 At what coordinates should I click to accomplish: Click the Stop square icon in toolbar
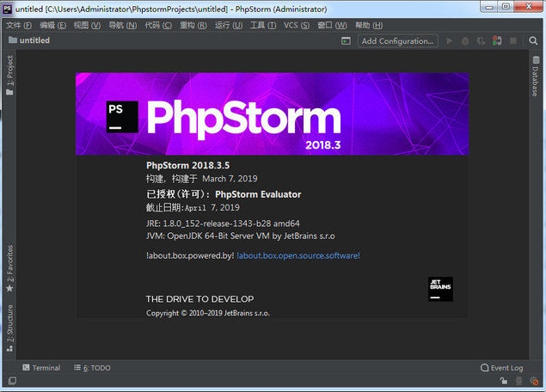click(x=512, y=40)
